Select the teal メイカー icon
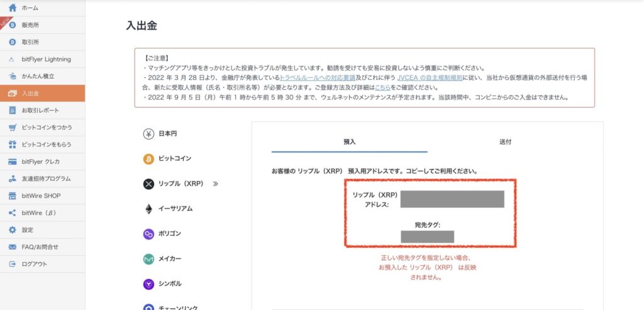The image size is (644, 310). coord(148,259)
